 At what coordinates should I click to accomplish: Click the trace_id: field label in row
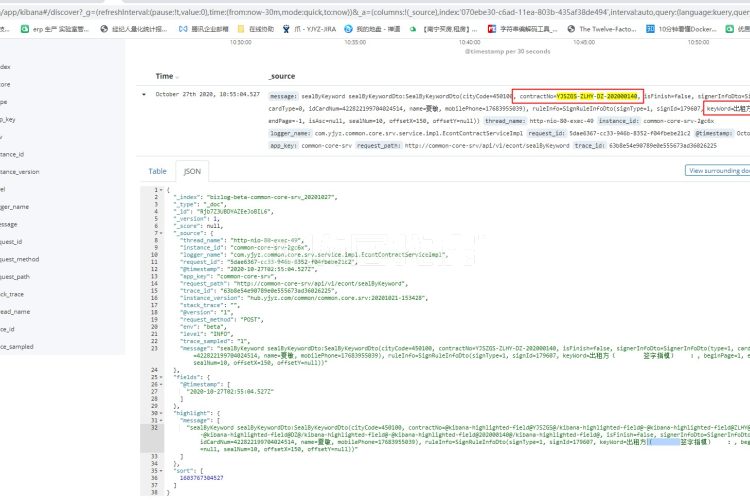coord(589,146)
